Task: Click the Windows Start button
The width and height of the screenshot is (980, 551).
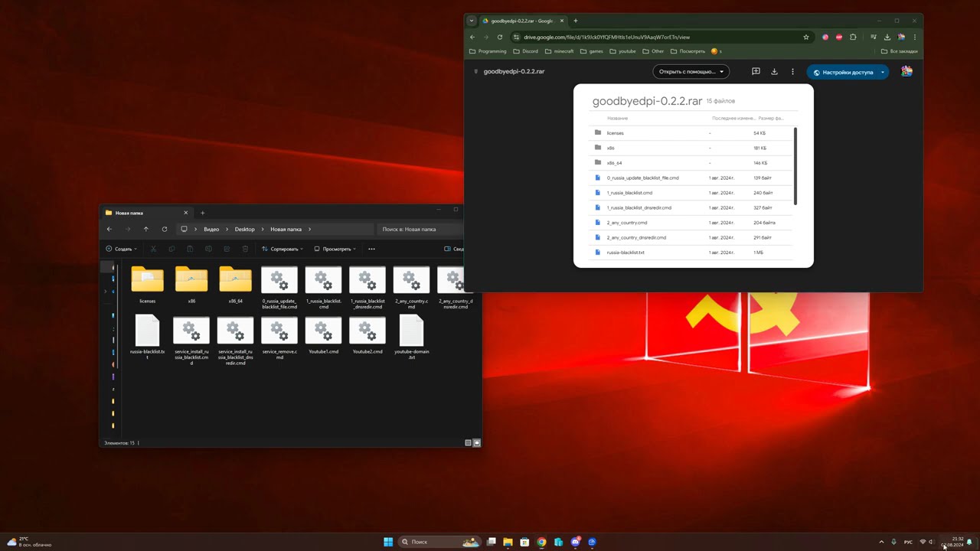Action: [x=388, y=542]
